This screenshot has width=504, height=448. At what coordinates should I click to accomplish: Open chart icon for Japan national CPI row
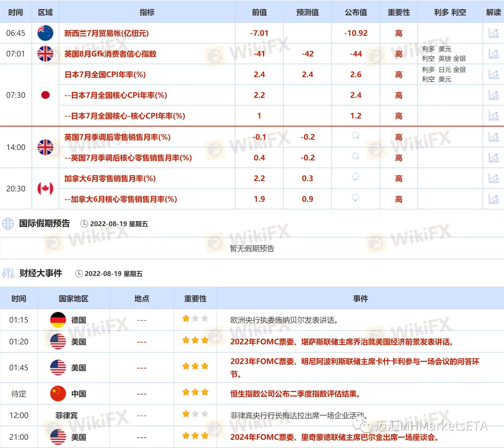[493, 74]
